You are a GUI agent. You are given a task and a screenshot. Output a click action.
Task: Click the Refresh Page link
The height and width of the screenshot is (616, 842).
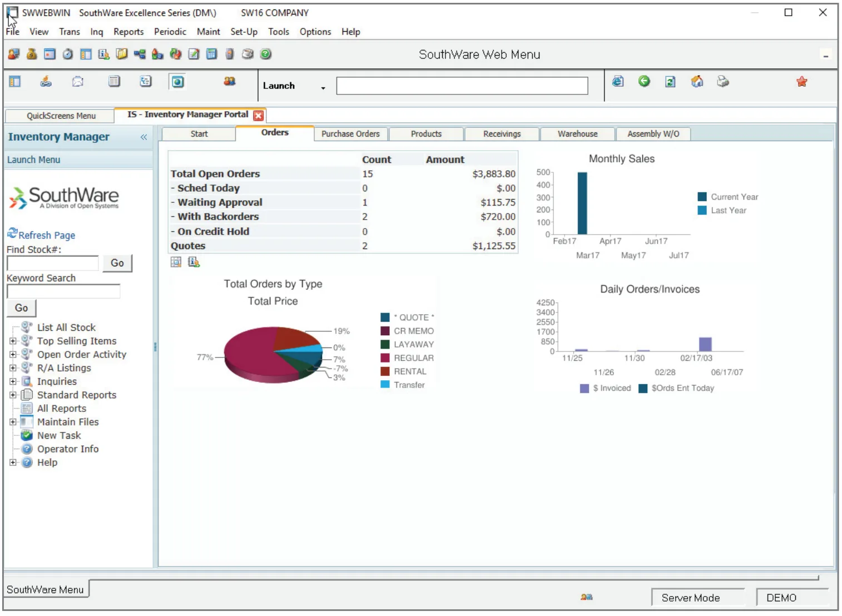[47, 235]
